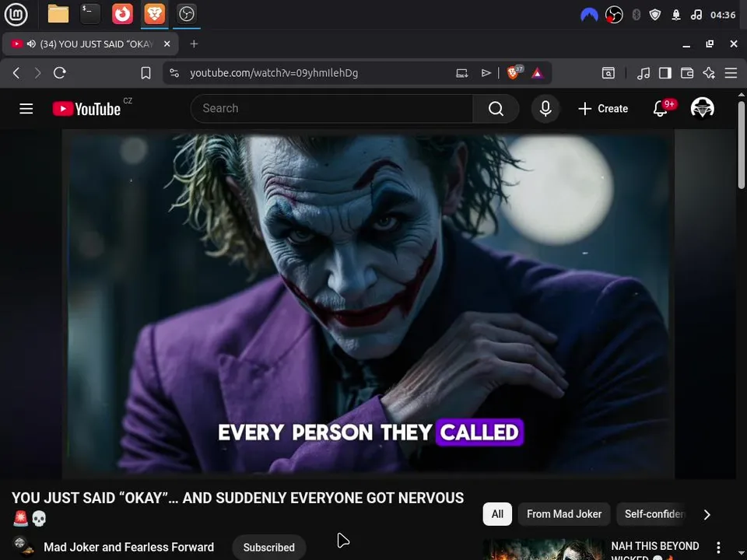Click the Subscribed button
Screen dimensions: 747x560
coord(268,548)
